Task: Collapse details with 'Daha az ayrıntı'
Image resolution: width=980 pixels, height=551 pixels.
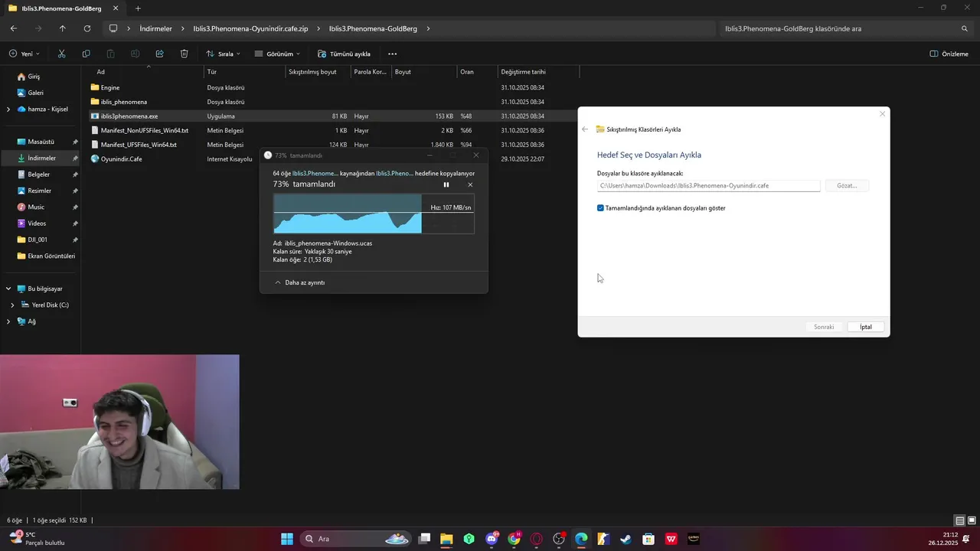Action: (x=299, y=282)
